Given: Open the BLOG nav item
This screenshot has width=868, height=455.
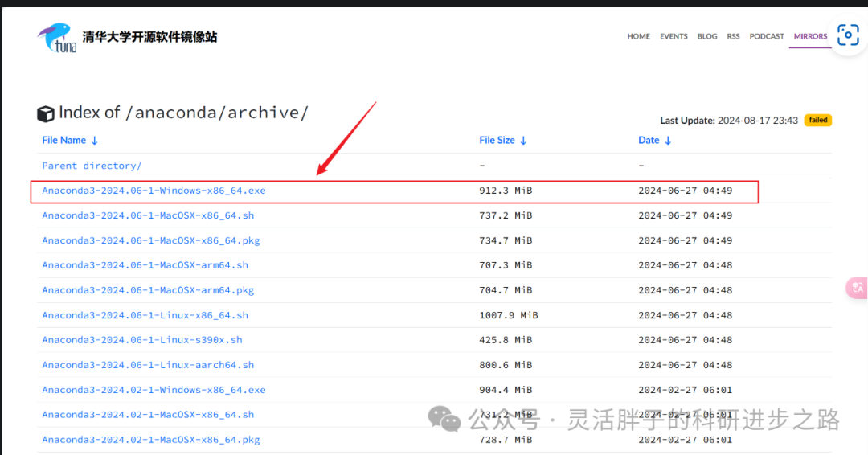Looking at the screenshot, I should point(707,36).
